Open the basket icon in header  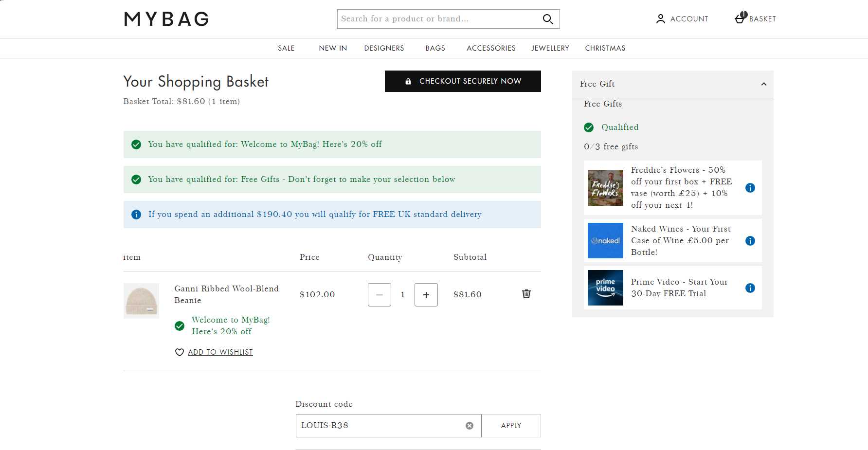point(740,18)
